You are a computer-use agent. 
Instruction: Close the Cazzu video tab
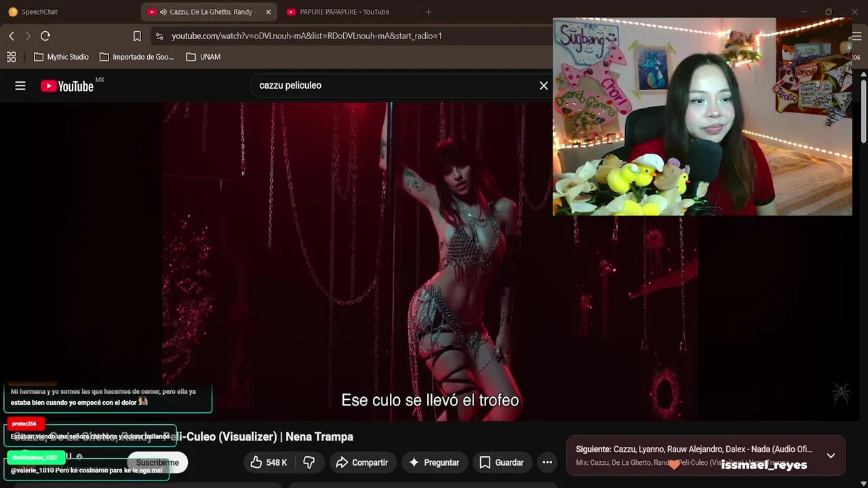[x=268, y=12]
